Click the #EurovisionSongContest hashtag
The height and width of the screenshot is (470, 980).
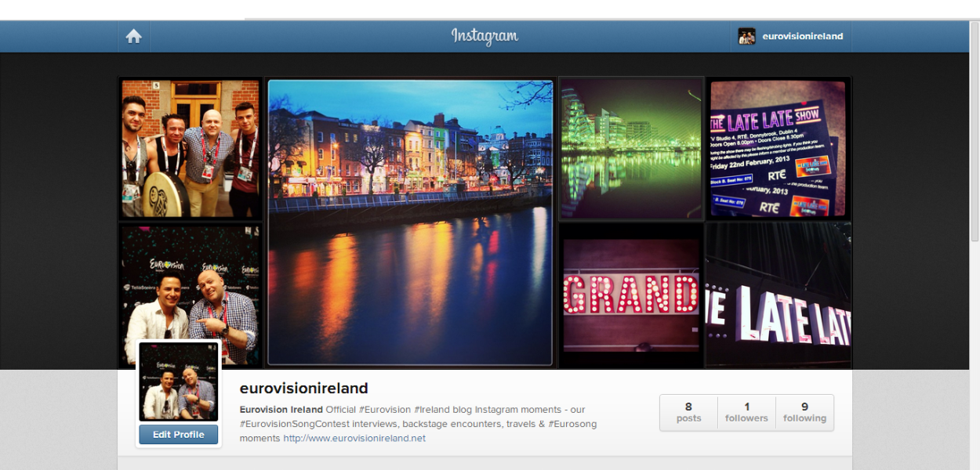(294, 424)
